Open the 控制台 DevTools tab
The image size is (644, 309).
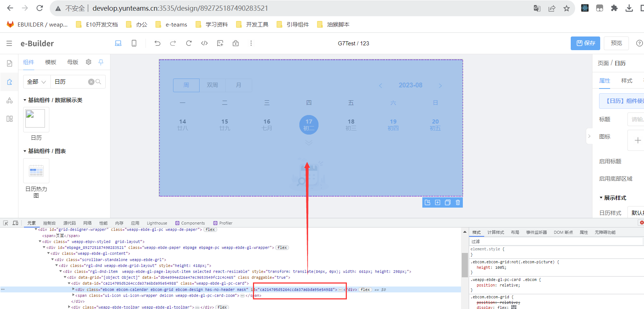click(x=49, y=223)
